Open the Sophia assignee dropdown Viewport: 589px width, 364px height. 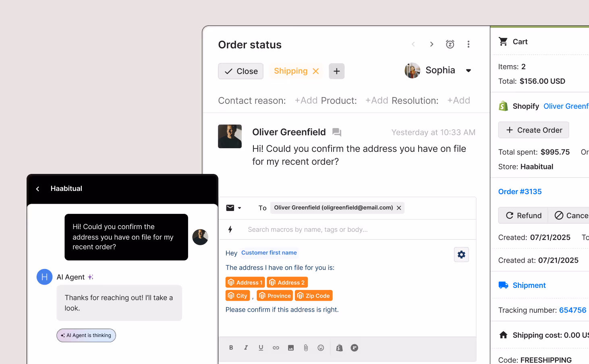click(469, 70)
